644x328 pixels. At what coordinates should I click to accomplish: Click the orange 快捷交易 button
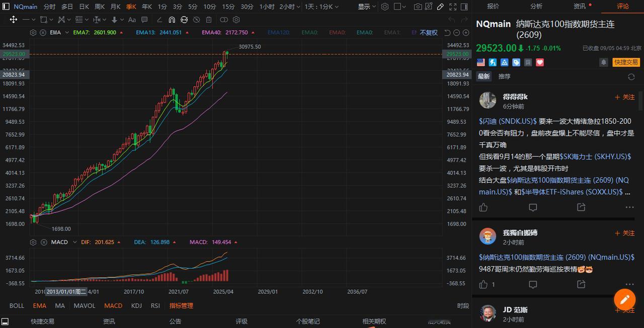626,62
